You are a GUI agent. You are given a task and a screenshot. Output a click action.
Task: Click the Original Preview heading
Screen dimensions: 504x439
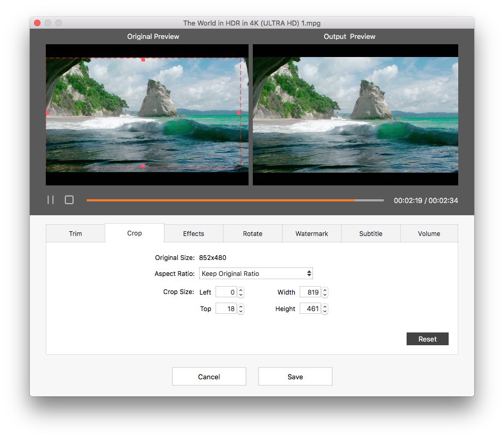tap(153, 36)
